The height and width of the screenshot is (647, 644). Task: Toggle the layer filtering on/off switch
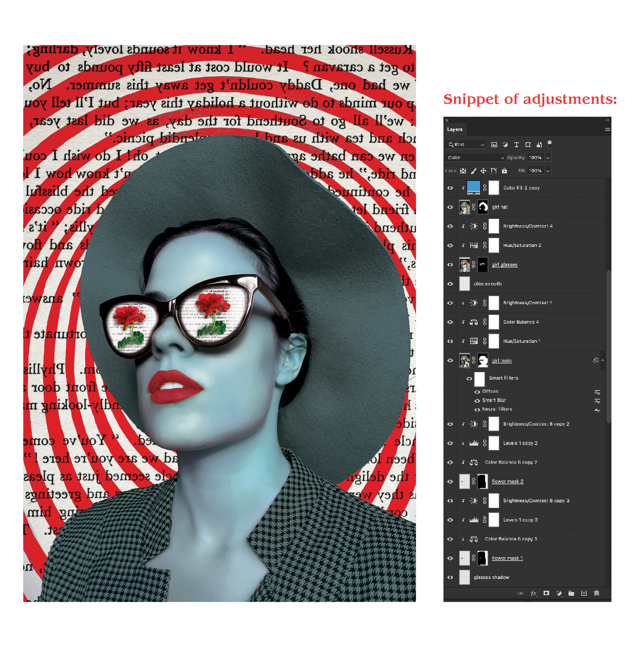pos(549,144)
